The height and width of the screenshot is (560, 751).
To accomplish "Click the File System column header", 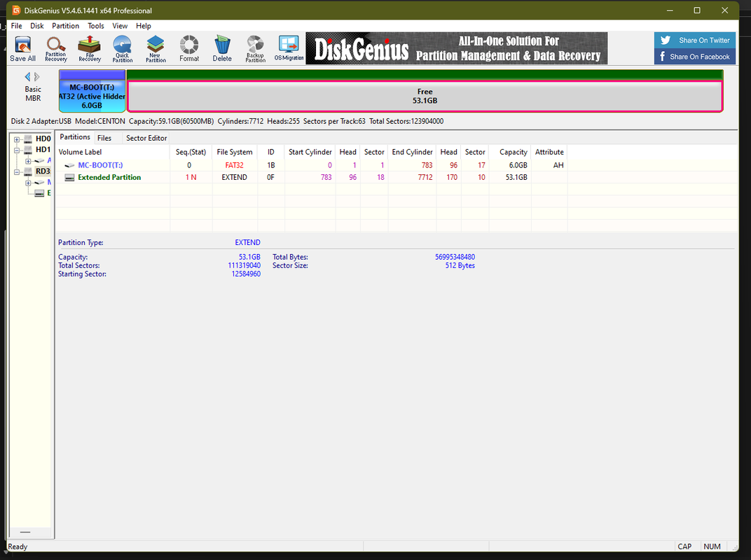I will 235,152.
